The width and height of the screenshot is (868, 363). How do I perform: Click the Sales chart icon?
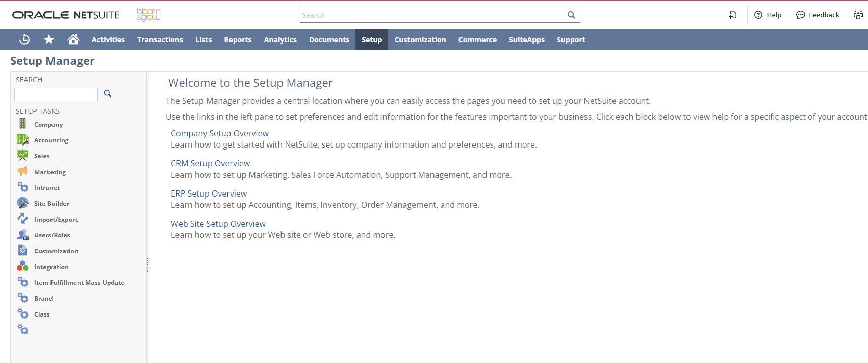pos(23,155)
